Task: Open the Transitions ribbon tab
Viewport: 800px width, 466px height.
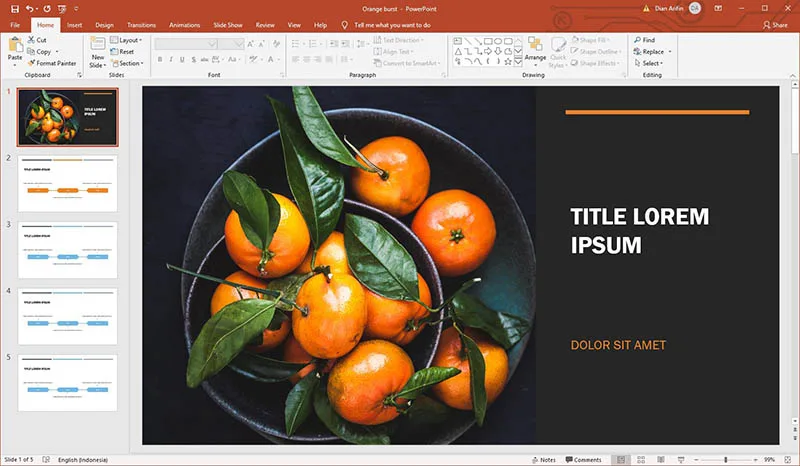Action: click(141, 24)
